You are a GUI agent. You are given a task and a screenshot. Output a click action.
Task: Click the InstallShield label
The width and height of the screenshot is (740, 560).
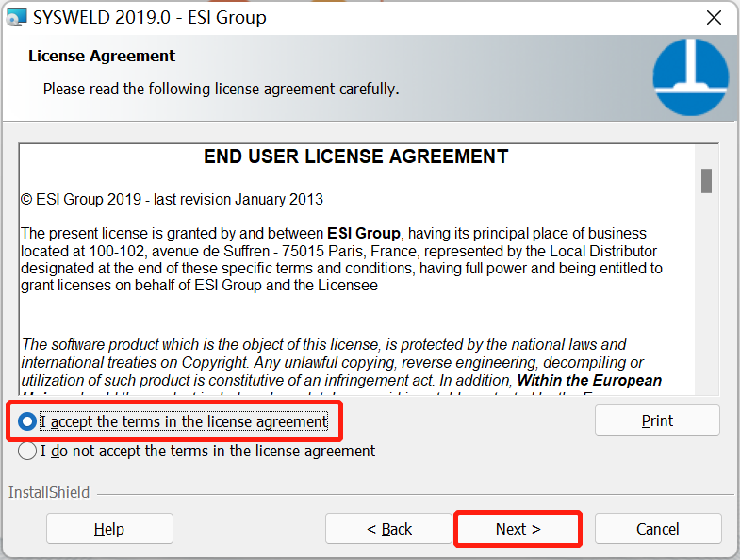[49, 492]
